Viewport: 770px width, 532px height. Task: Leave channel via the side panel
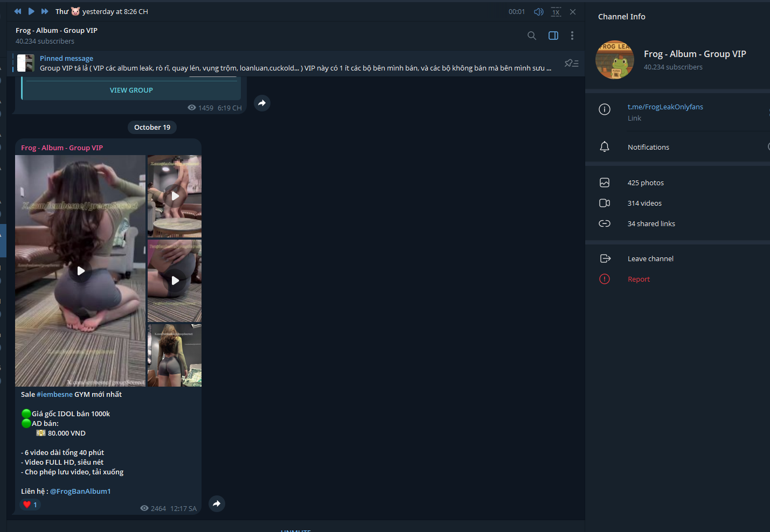650,258
